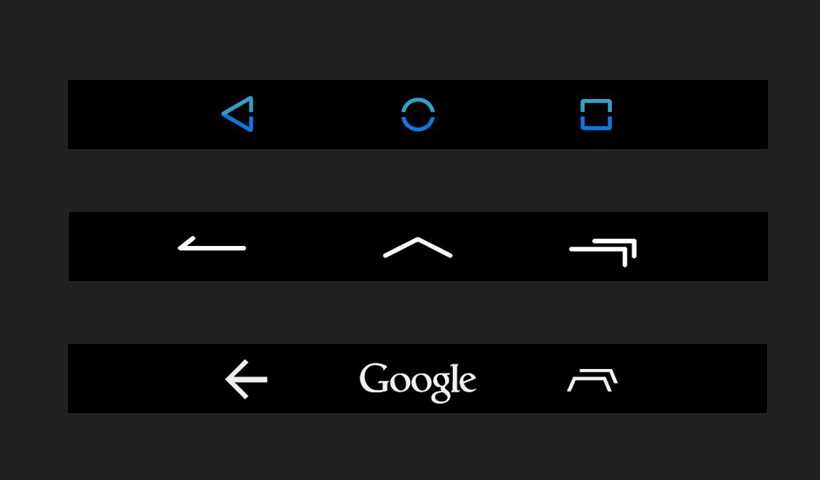Click the Google wordmark home button
Image resolution: width=820 pixels, height=480 pixels.
pos(418,382)
